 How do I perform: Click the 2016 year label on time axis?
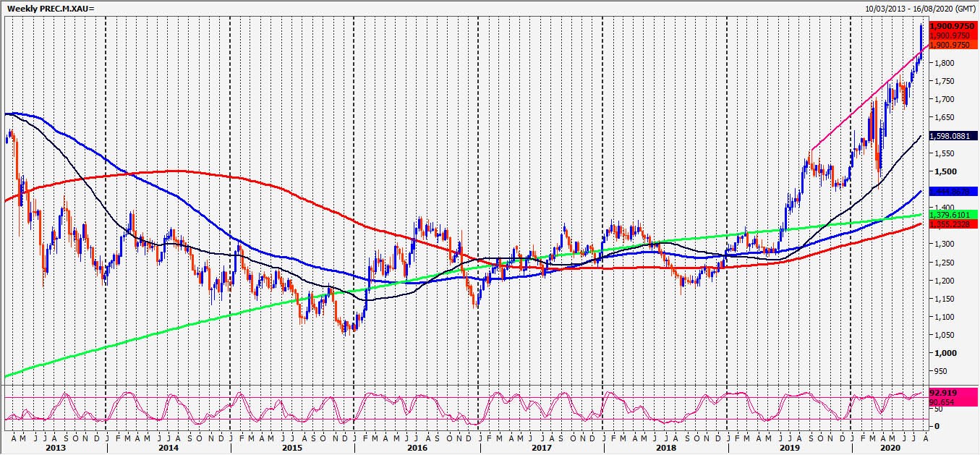coord(417,448)
